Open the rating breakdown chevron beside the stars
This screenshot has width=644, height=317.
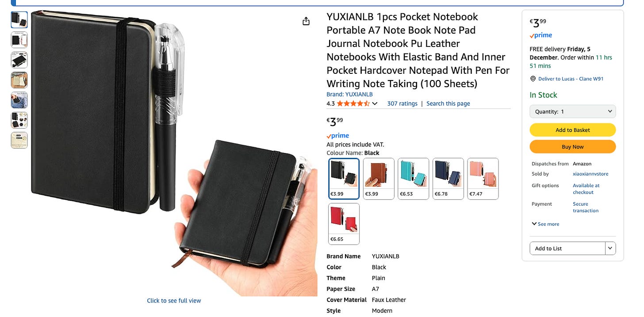click(375, 103)
